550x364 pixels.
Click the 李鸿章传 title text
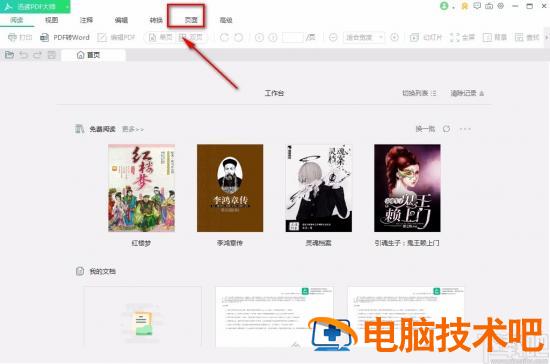coord(230,243)
